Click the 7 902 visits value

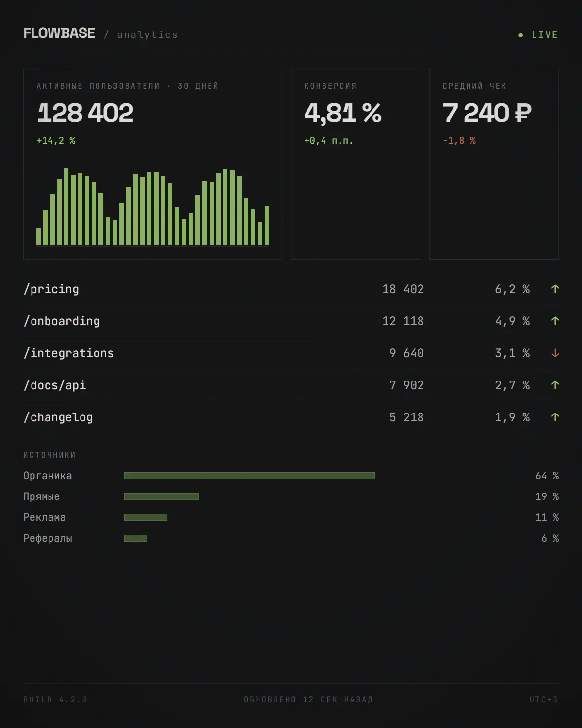(406, 385)
